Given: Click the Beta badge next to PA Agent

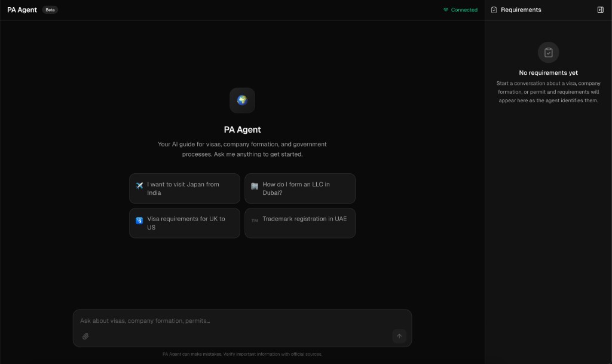Looking at the screenshot, I should [x=50, y=10].
